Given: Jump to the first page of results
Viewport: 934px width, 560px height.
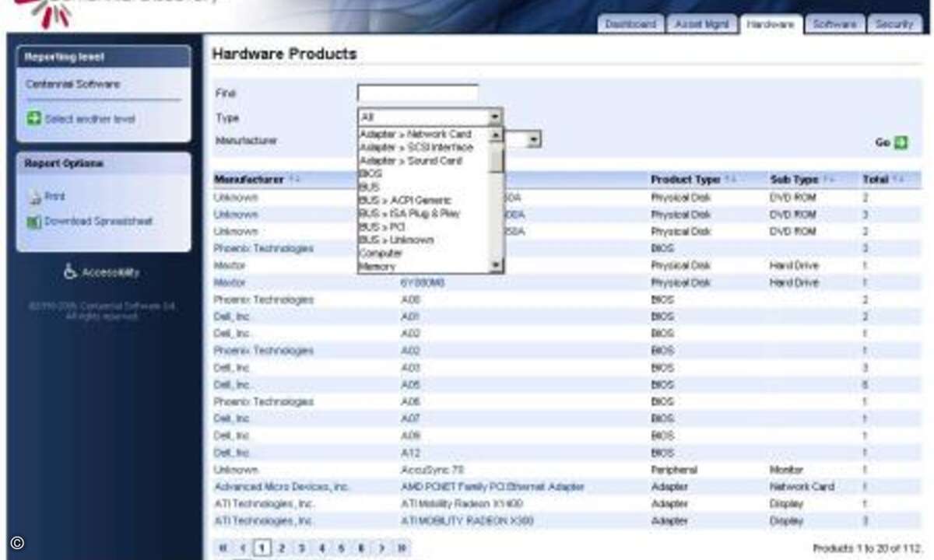Looking at the screenshot, I should pos(223,548).
